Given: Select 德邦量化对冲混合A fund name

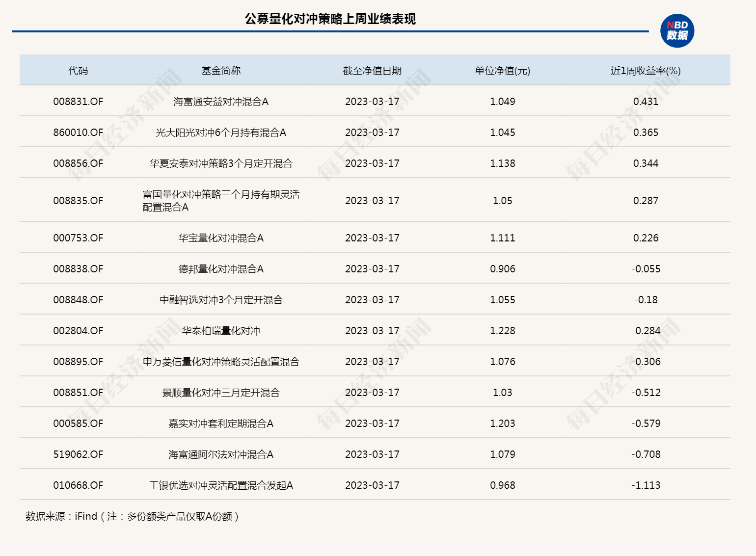Looking at the screenshot, I should (219, 268).
